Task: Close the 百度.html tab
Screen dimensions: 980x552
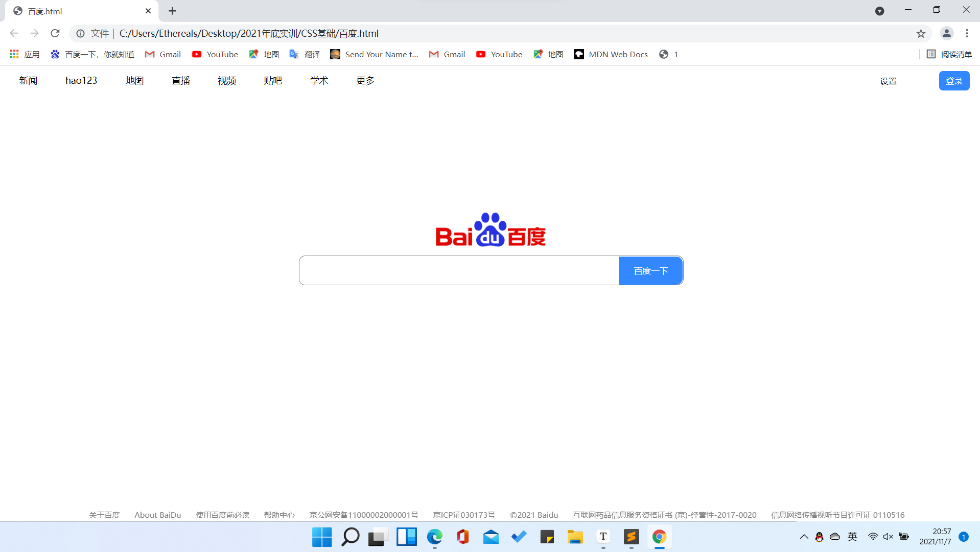Action: 148,11
